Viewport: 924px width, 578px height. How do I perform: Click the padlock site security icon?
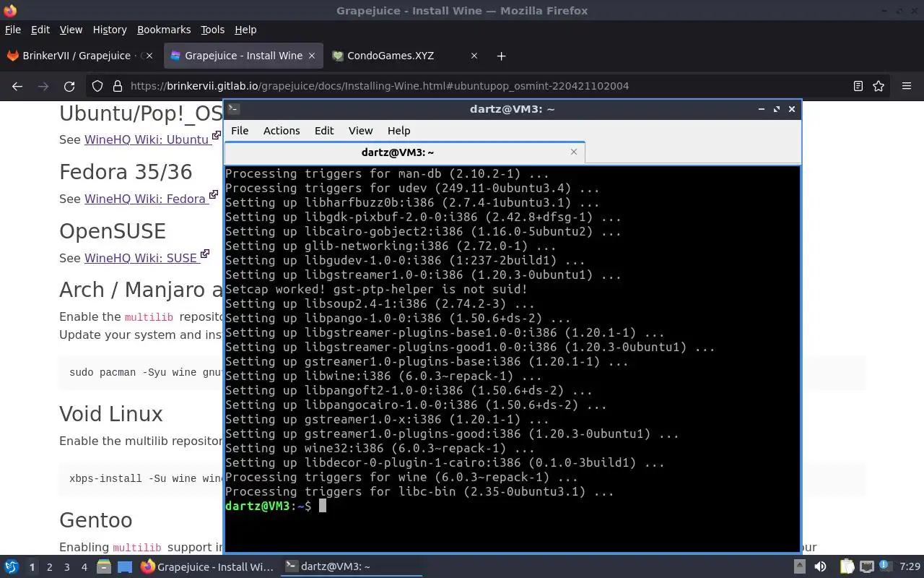pyautogui.click(x=118, y=86)
